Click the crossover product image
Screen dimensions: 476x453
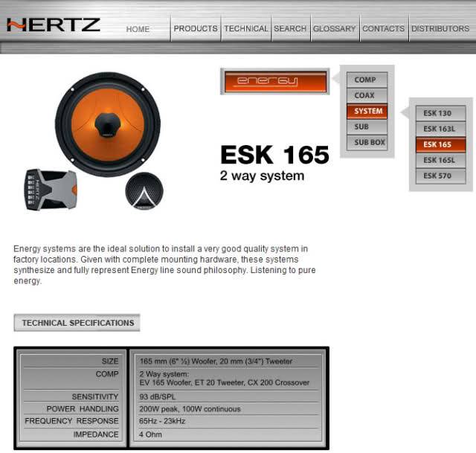[x=51, y=190]
